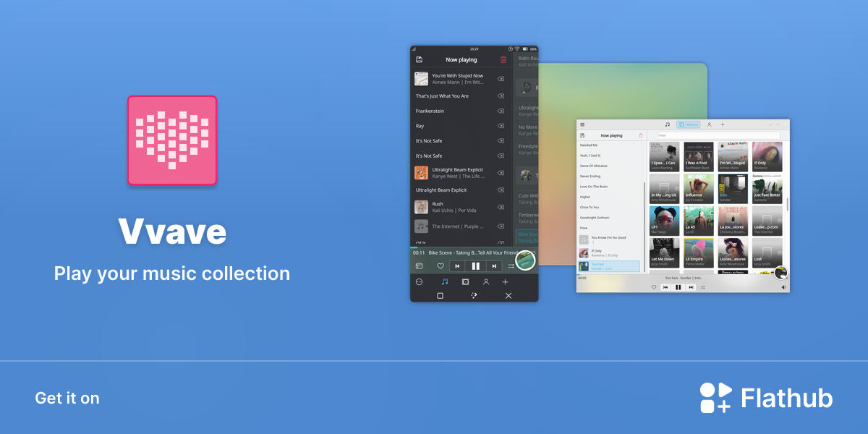Click the Flathub logo
The width and height of the screenshot is (868, 434).
pyautogui.click(x=766, y=398)
